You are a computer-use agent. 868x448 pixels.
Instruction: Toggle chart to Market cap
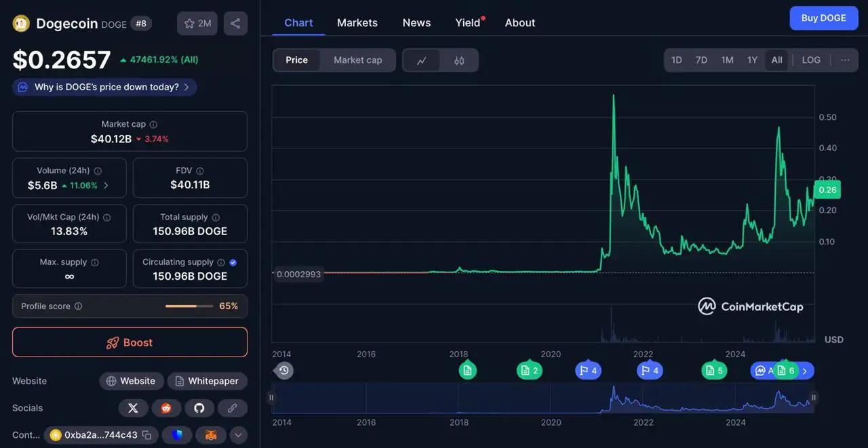(x=357, y=60)
